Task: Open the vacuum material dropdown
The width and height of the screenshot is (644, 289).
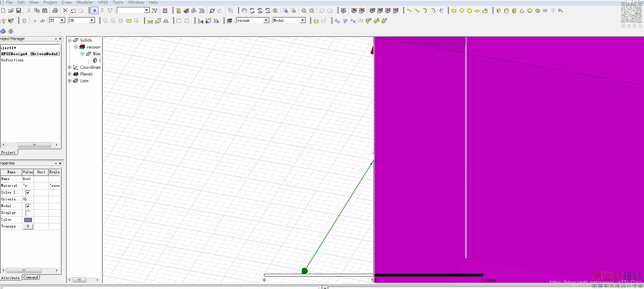Action: 266,21
